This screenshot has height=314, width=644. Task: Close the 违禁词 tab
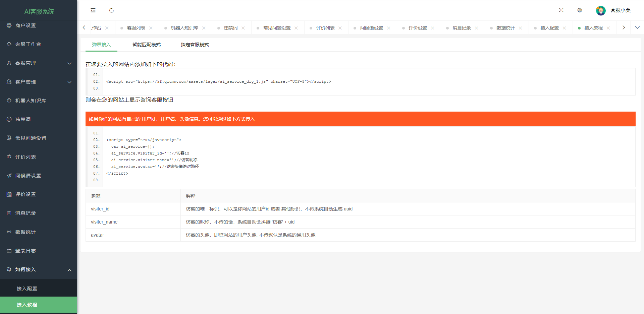243,28
